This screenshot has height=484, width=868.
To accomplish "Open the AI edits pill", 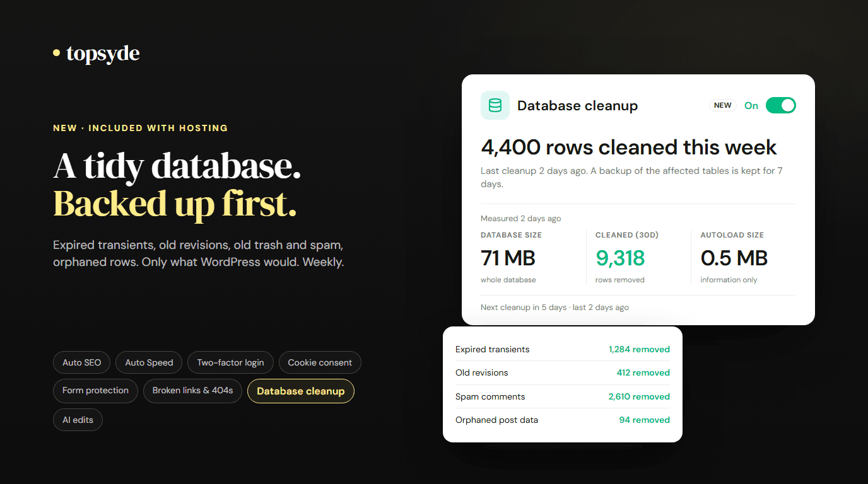I will [78, 420].
